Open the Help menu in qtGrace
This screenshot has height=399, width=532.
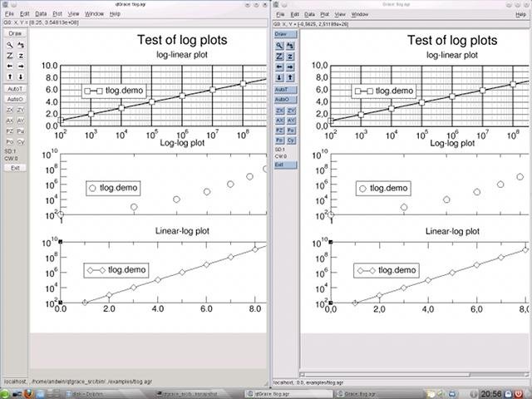tap(115, 14)
